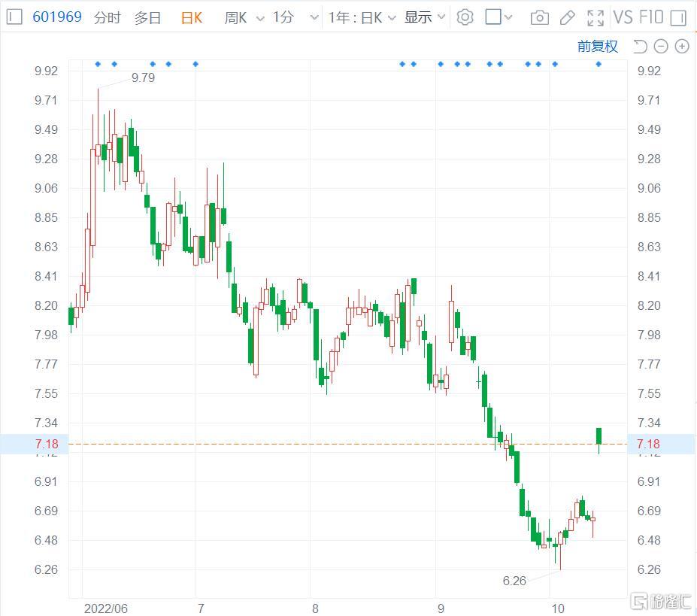Expand the 1分 period dropdown arrow

(314, 18)
